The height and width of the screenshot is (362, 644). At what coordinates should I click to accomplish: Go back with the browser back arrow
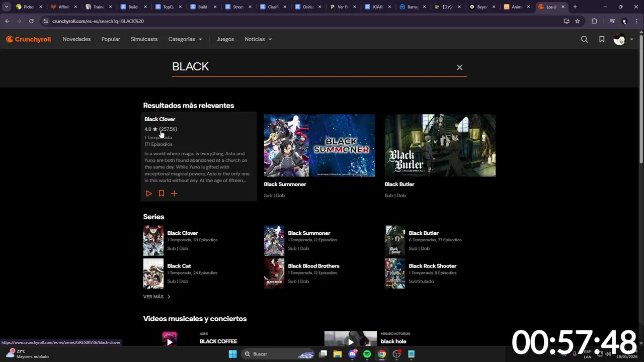pos(7,21)
